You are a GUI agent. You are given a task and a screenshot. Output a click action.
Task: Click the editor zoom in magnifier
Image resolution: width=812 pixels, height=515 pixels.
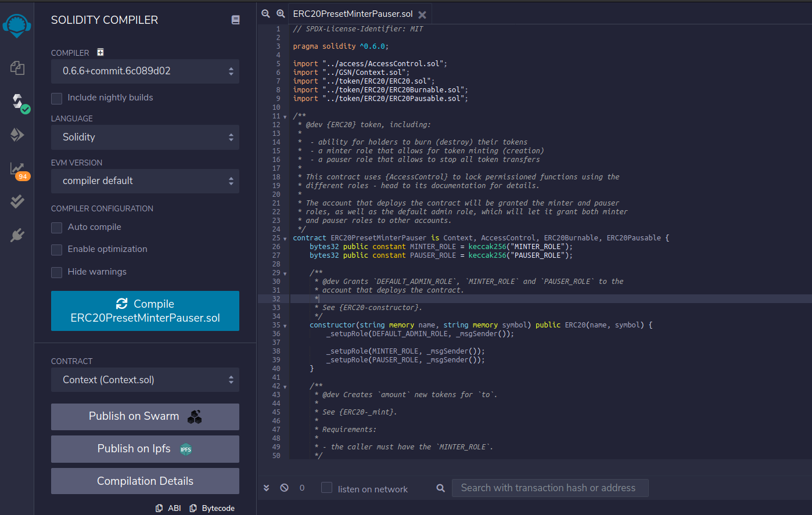[x=281, y=13]
